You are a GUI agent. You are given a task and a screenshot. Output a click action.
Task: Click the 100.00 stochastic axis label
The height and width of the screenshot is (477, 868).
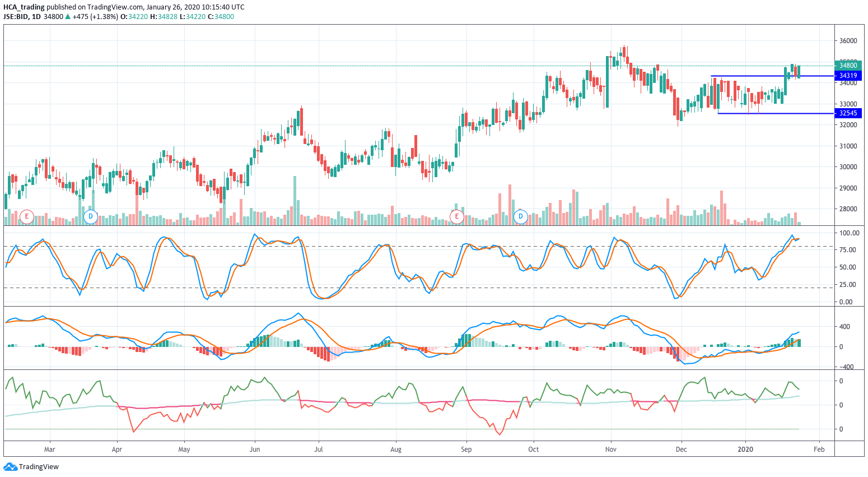[x=849, y=233]
